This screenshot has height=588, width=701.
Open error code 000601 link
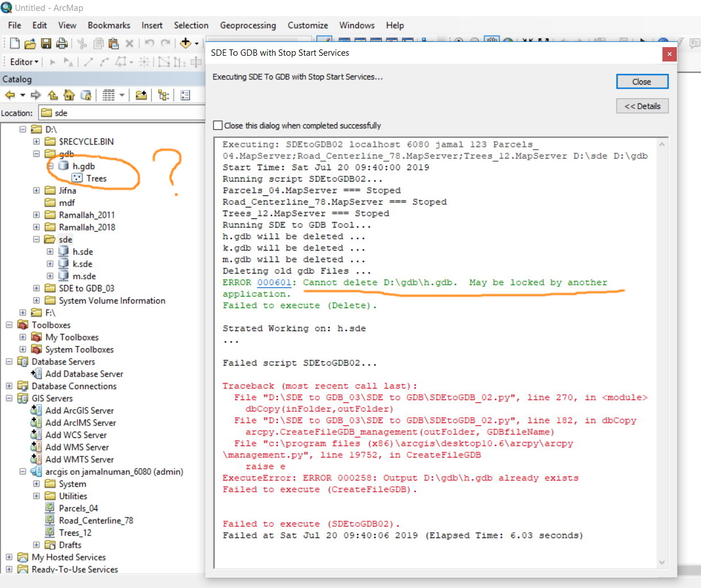pos(274,282)
